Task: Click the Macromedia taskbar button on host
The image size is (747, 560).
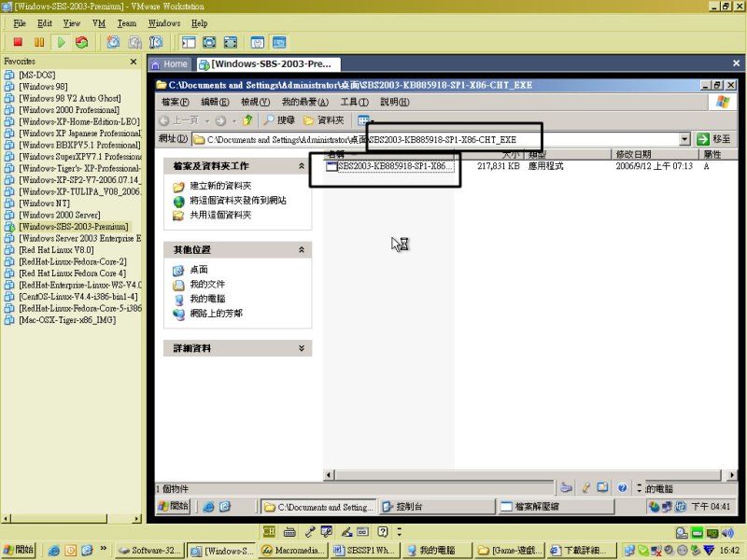Action: tap(293, 551)
